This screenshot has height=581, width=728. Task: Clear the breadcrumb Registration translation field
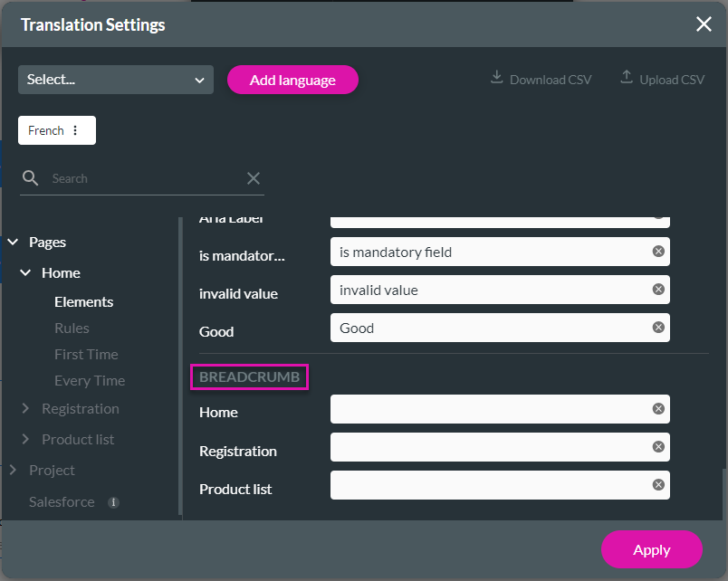[x=658, y=447]
